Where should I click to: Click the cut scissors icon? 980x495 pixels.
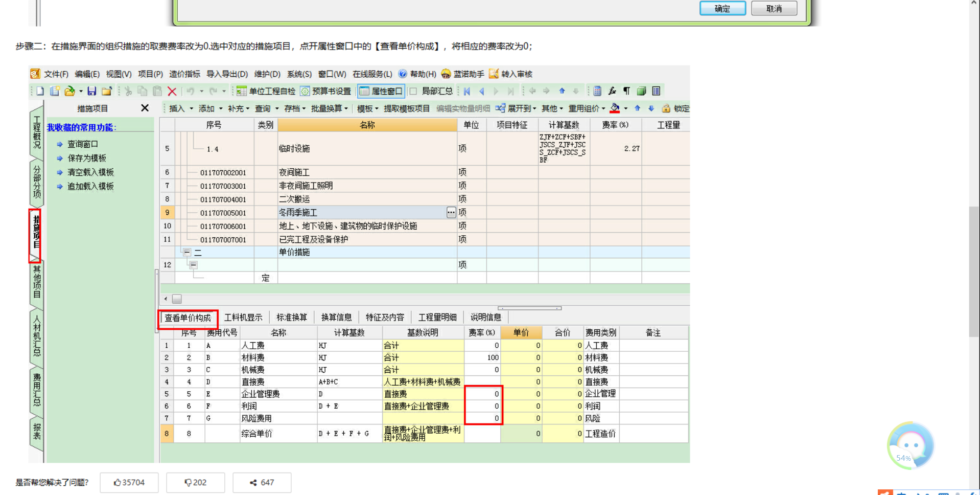(x=128, y=91)
